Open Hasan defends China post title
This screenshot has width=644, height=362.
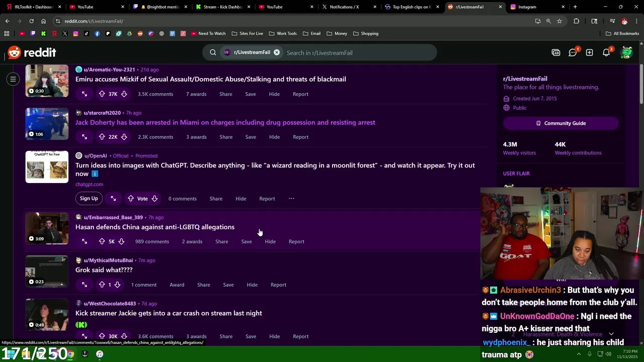[x=155, y=227]
